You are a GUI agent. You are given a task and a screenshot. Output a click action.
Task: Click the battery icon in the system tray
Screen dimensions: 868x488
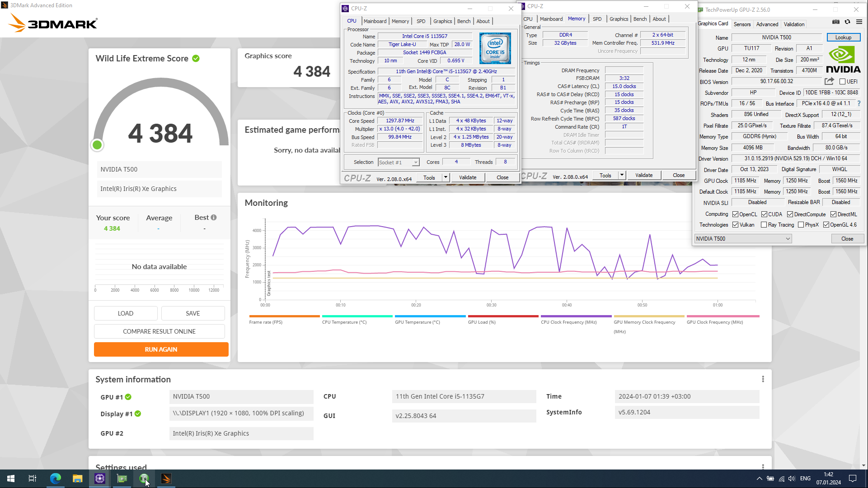pyautogui.click(x=770, y=479)
